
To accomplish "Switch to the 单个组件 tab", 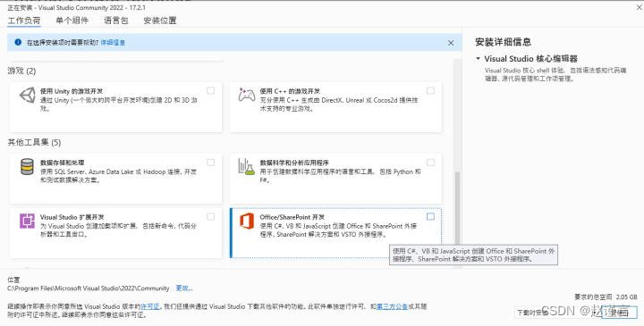I will [x=72, y=21].
